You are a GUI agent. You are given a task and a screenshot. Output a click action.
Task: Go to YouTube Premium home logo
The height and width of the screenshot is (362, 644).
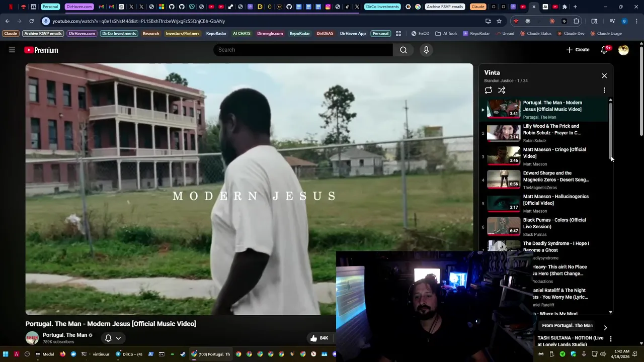pyautogui.click(x=41, y=50)
